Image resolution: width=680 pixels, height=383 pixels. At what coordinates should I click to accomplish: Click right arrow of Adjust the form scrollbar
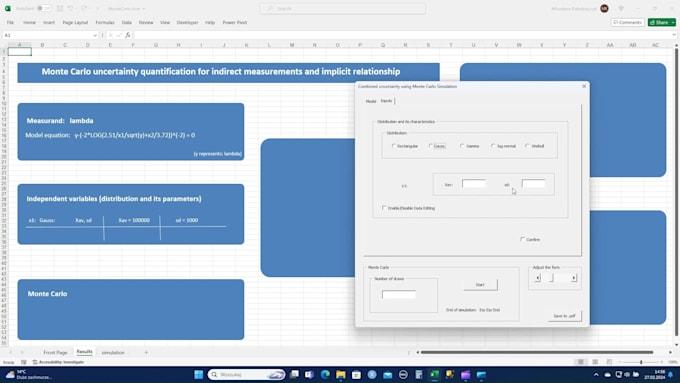coord(574,278)
